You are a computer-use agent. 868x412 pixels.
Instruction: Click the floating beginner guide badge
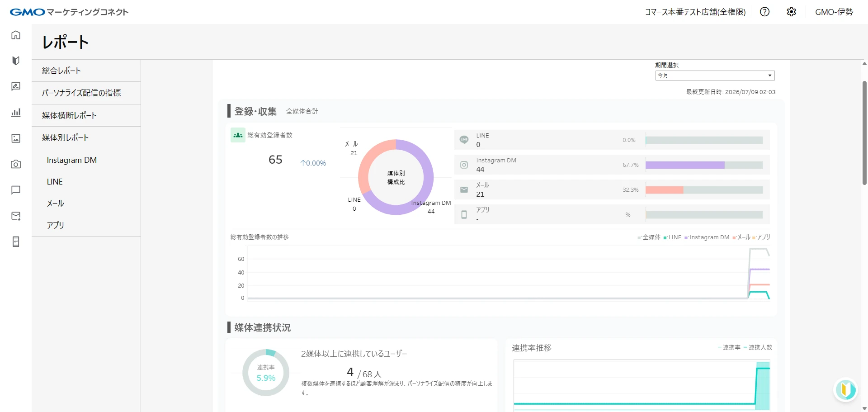point(845,389)
